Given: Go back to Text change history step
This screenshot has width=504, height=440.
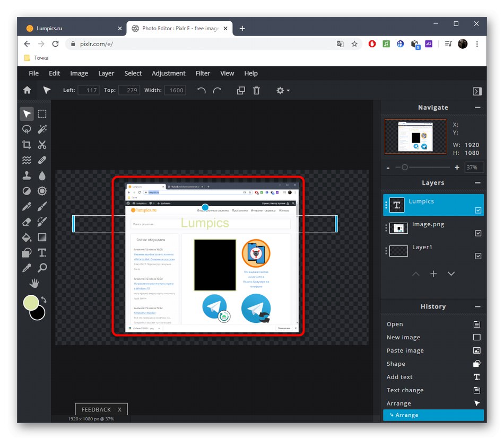Looking at the screenshot, I should [x=433, y=390].
